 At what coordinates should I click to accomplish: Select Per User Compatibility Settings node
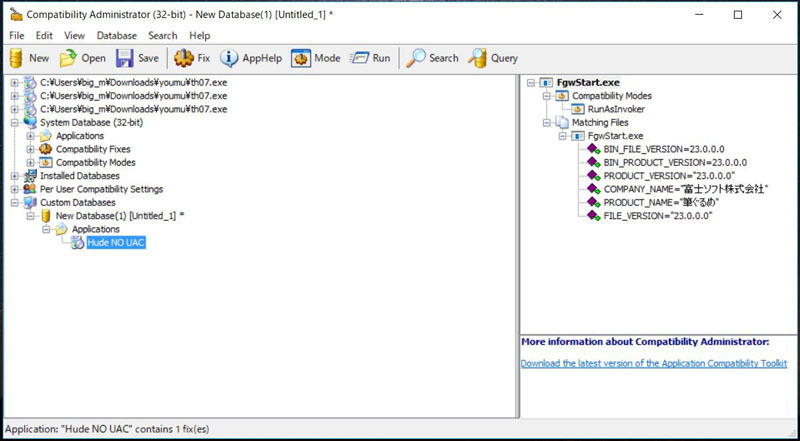[x=101, y=189]
